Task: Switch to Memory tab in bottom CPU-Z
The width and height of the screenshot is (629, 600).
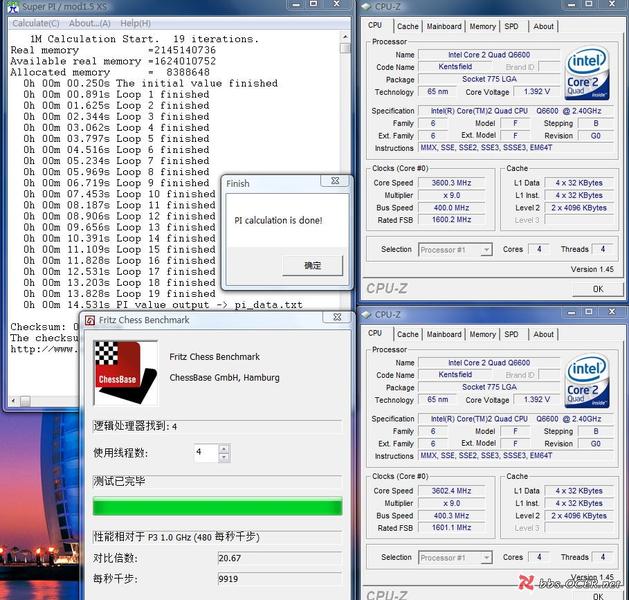Action: click(x=482, y=334)
